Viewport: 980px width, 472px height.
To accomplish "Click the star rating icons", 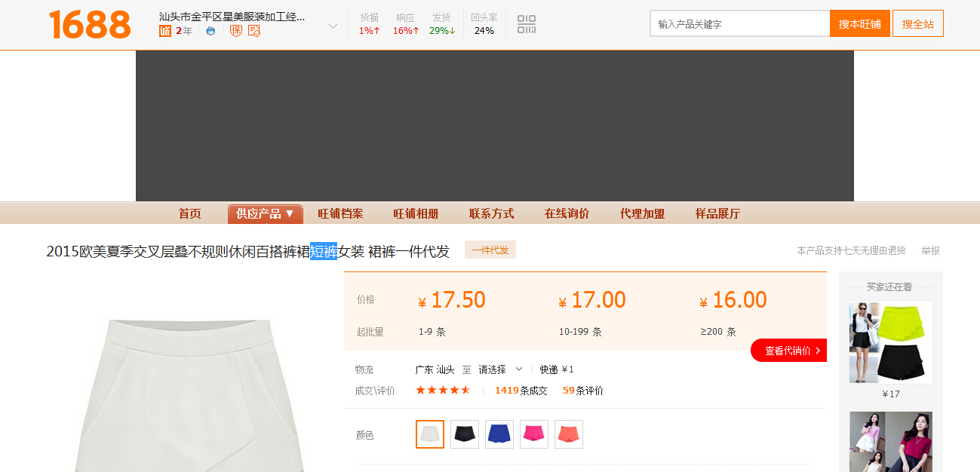I will (443, 390).
